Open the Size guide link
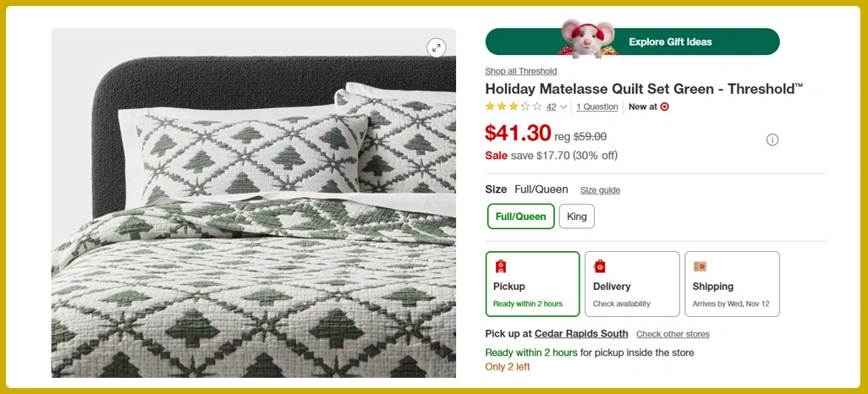Image resolution: width=868 pixels, height=394 pixels. click(600, 190)
